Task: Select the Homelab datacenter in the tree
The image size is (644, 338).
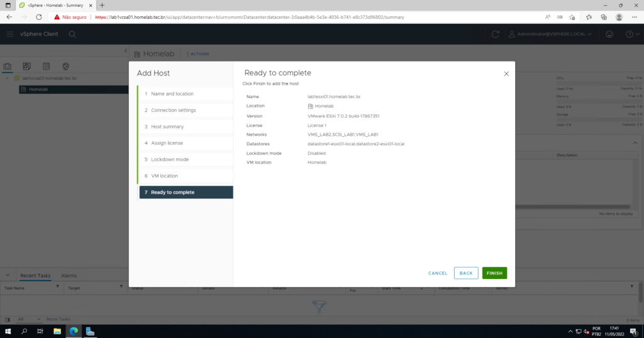Action: coord(74,89)
